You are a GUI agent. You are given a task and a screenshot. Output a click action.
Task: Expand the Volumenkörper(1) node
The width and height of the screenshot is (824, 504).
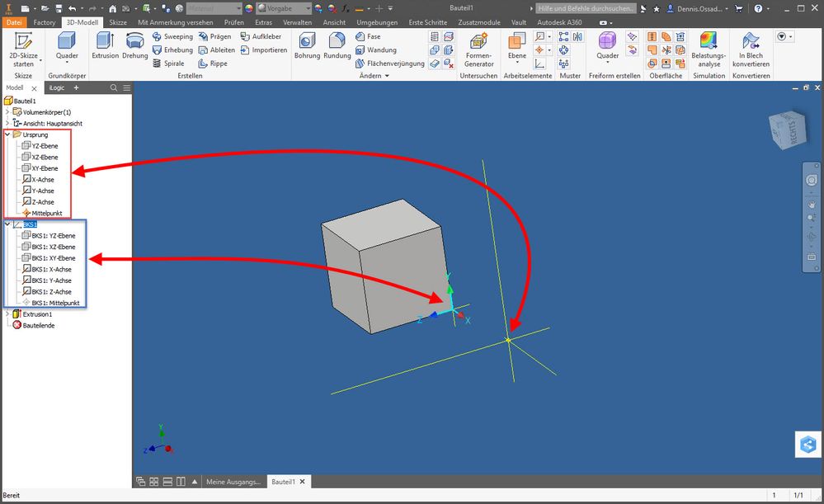pos(7,112)
